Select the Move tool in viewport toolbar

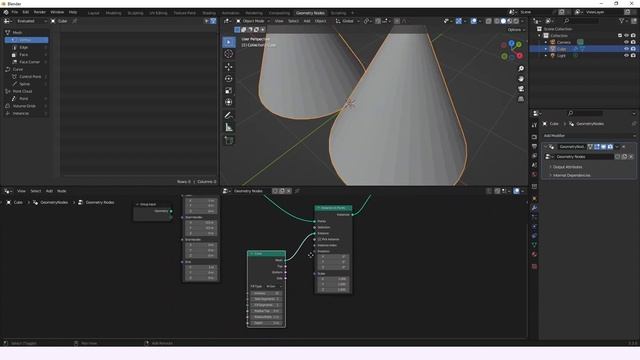click(x=229, y=67)
